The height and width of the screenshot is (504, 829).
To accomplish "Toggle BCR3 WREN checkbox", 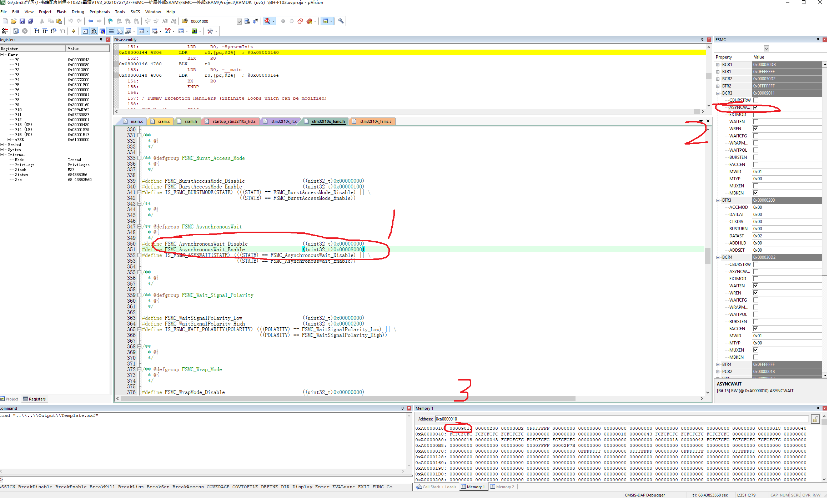I will coord(755,129).
